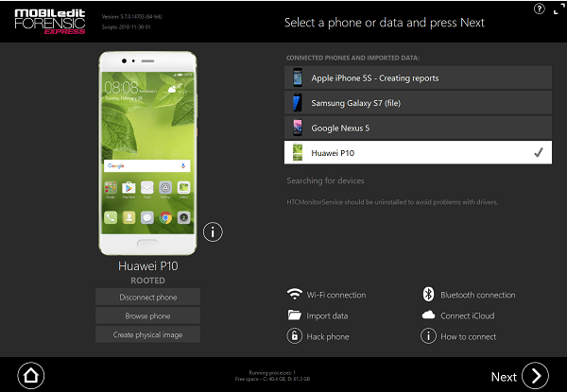Click the Free space status text
Viewport: 567px width, 392px height.
(x=272, y=379)
